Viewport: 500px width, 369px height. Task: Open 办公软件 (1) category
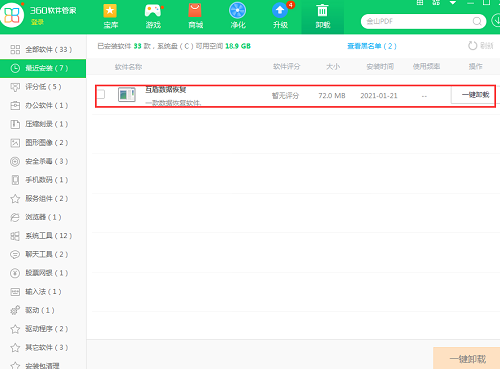click(x=43, y=106)
